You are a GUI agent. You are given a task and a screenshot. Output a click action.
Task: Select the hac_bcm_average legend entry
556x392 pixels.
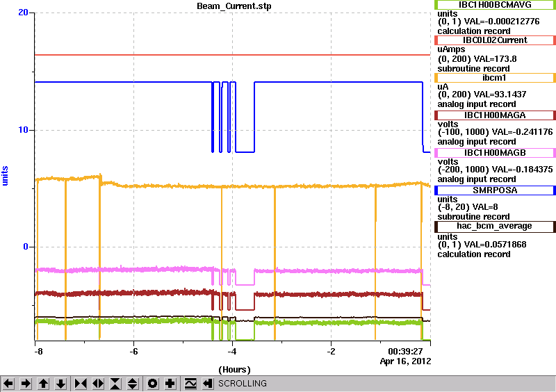[495, 227]
